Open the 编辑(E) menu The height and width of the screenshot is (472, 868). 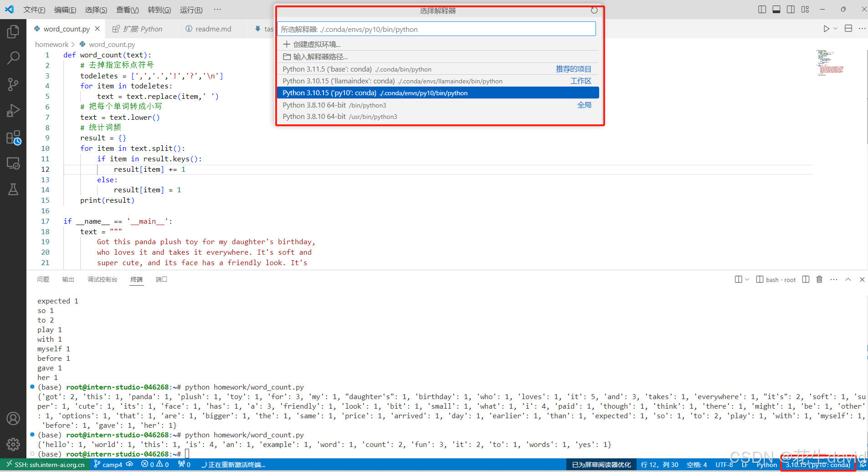pyautogui.click(x=65, y=10)
